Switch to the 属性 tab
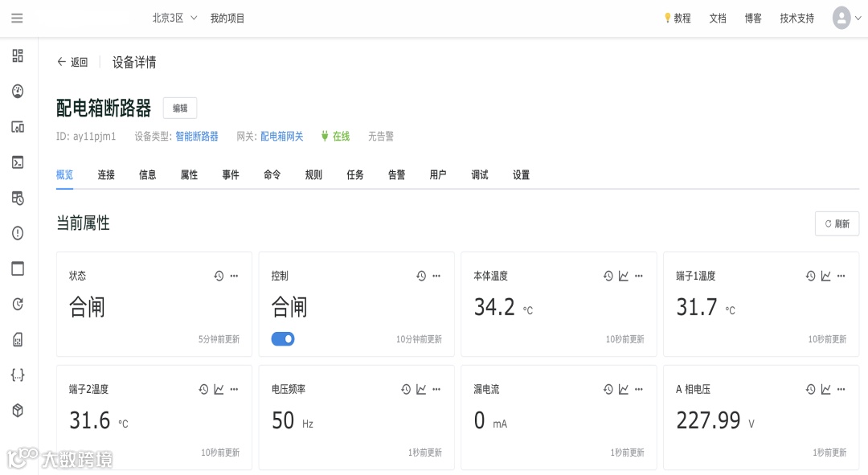The height and width of the screenshot is (475, 868). (x=189, y=174)
